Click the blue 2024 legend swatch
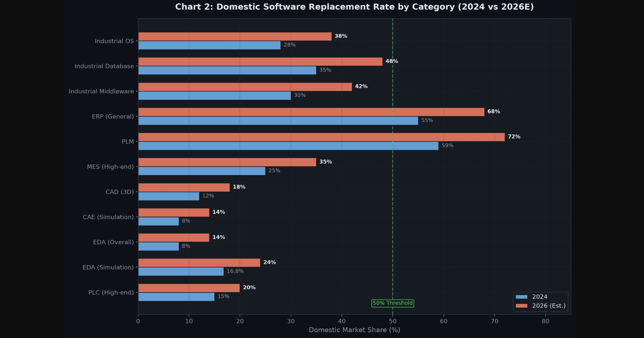The image size is (644, 338). tap(521, 297)
